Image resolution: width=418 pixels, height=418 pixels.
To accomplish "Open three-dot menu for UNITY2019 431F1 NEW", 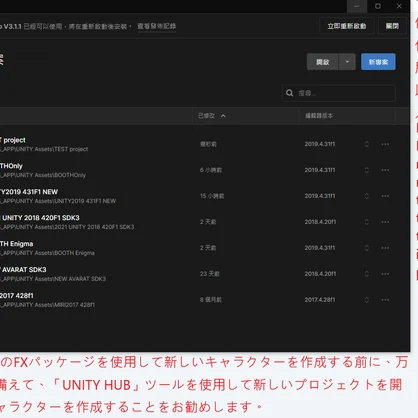I will coord(385,196).
